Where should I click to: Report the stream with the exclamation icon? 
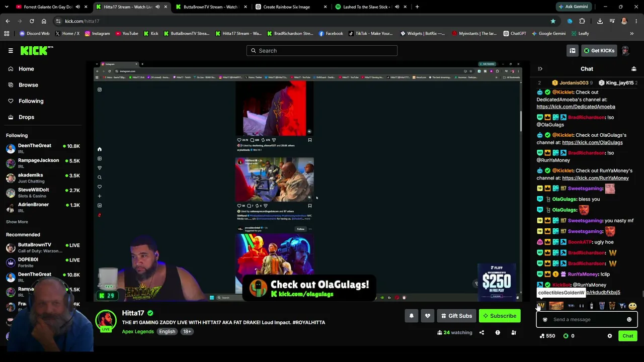pos(498,332)
